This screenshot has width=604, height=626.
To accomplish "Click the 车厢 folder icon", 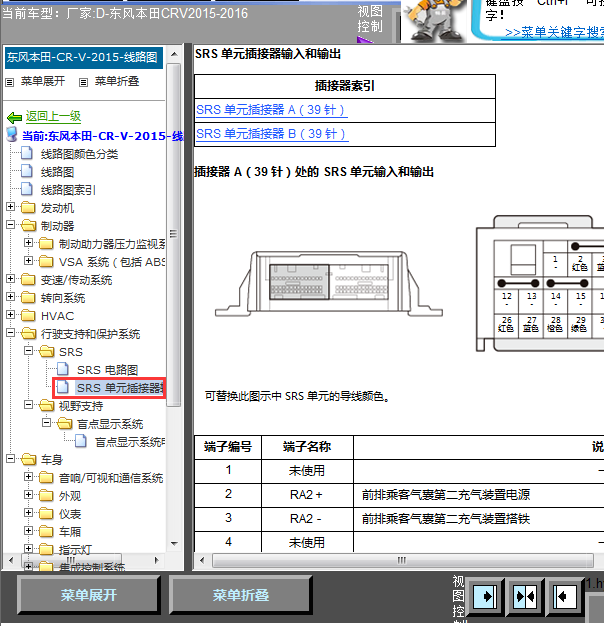I will (x=46, y=531).
